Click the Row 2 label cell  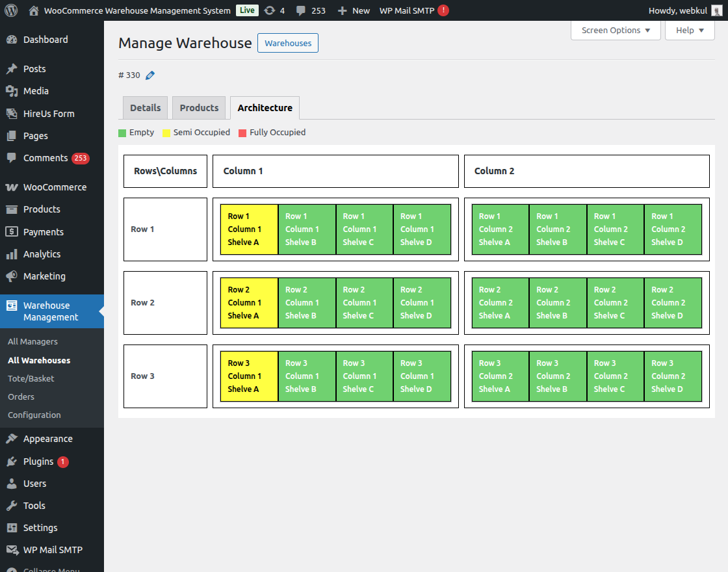coord(165,303)
